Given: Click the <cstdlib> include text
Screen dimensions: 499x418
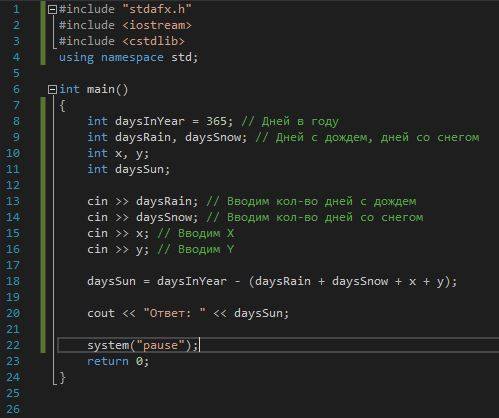Looking at the screenshot, I should coord(153,41).
